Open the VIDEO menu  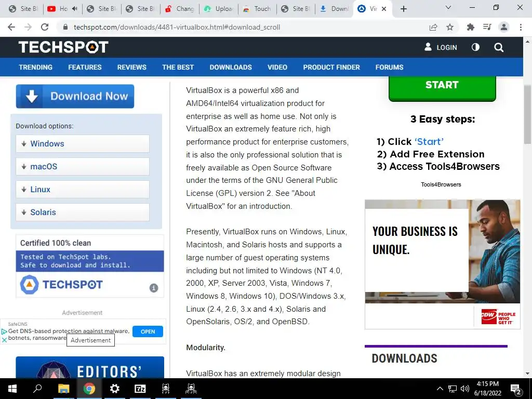[277, 67]
